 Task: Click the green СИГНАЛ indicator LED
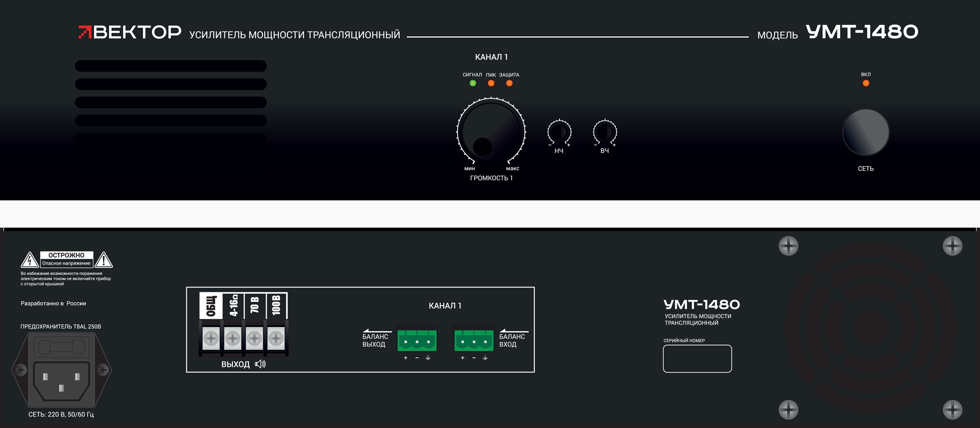click(473, 83)
